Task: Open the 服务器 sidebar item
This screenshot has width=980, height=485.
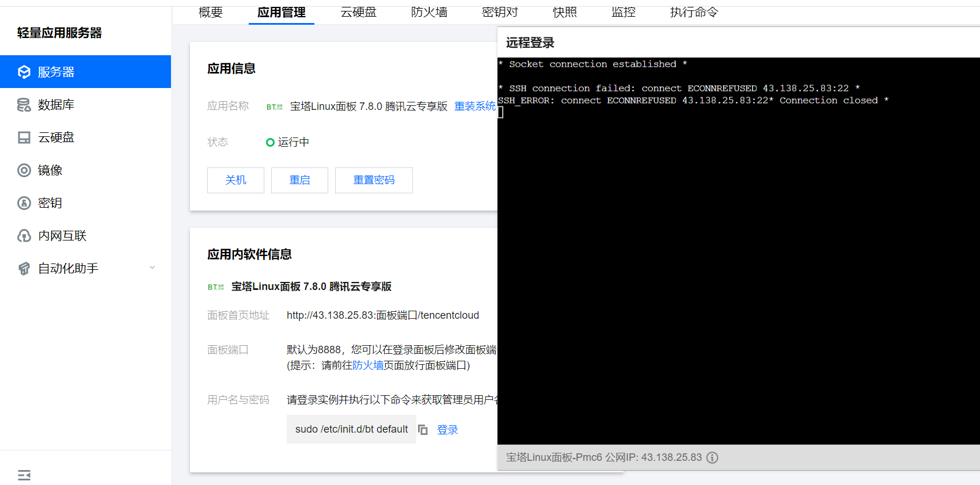Action: [x=85, y=72]
